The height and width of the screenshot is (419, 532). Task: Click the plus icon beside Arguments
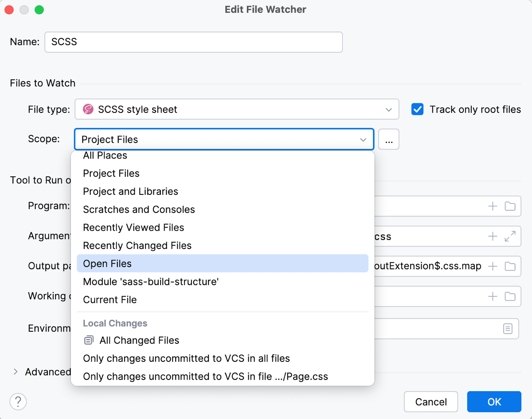tap(492, 236)
